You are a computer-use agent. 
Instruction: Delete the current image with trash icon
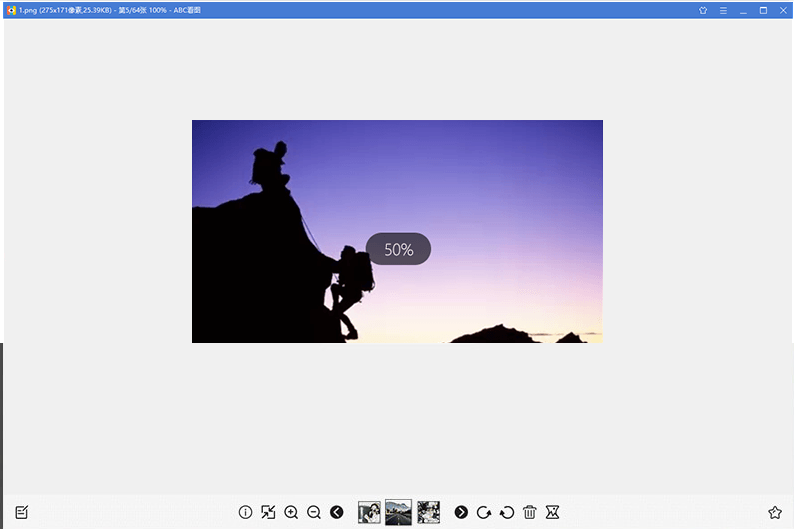530,512
